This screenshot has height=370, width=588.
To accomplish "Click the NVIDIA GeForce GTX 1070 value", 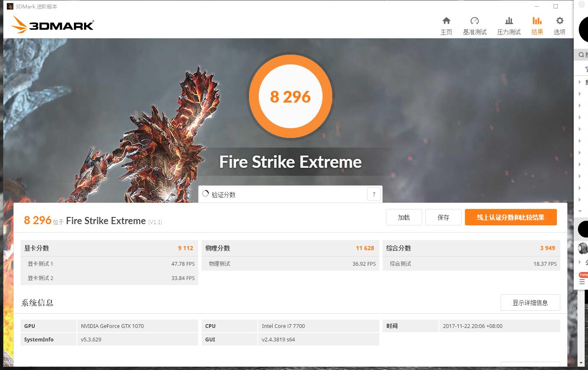I will (x=112, y=326).
